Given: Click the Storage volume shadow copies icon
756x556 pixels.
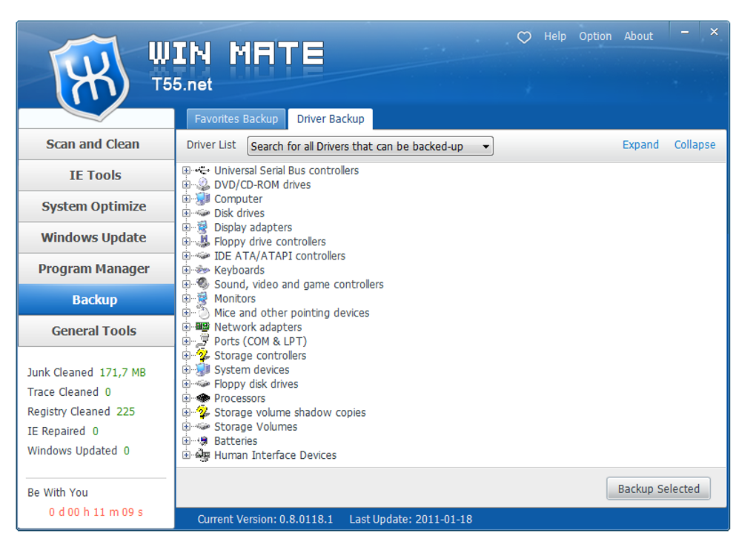Looking at the screenshot, I should 202,412.
